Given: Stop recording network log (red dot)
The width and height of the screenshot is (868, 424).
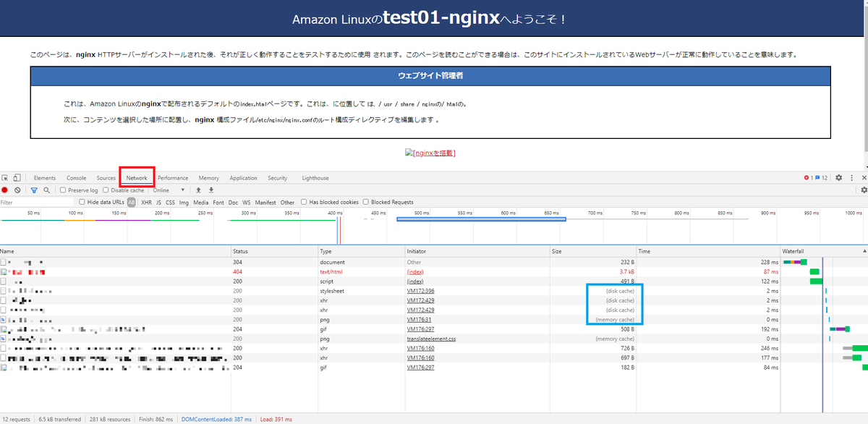Looking at the screenshot, I should (x=4, y=190).
